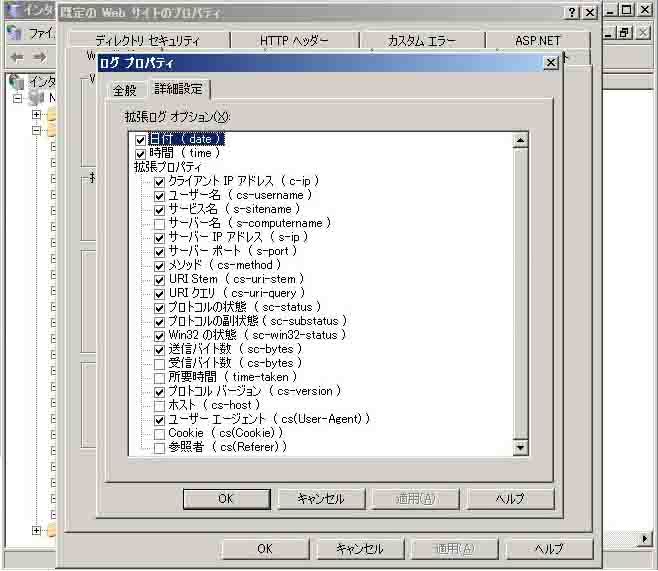The height and width of the screenshot is (571, 658).
Task: Click ヘルプ in ログ プロパティ dialog
Action: pos(511,499)
